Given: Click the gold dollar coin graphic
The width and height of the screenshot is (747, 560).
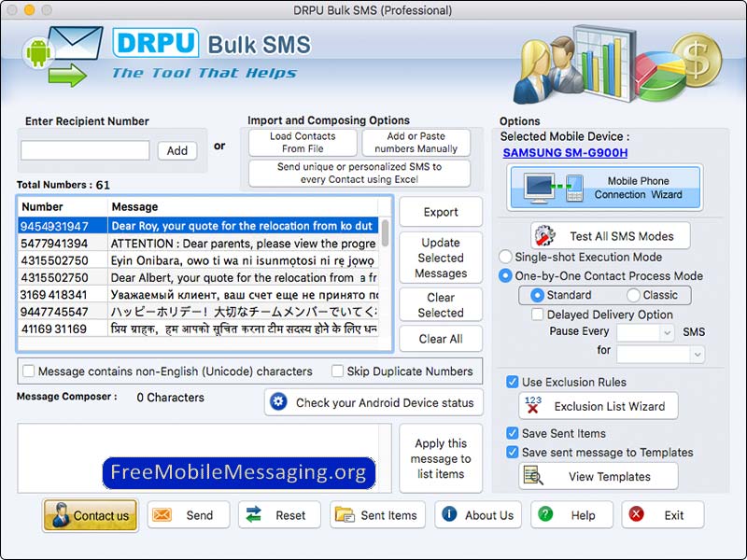Looking at the screenshot, I should pos(697,59).
